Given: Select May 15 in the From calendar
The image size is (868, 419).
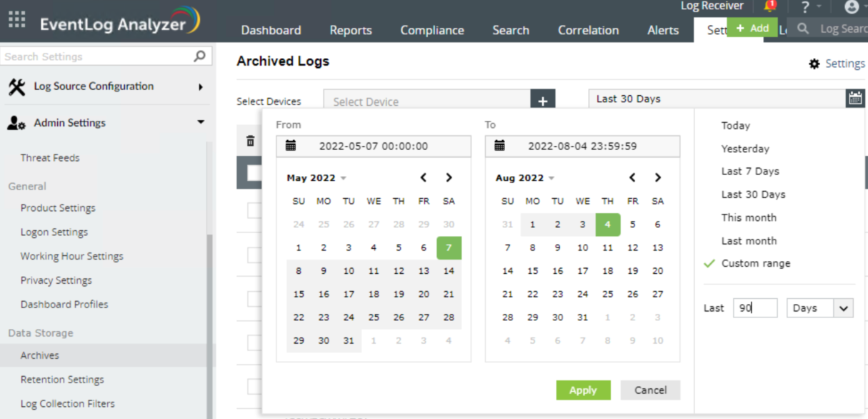Looking at the screenshot, I should (299, 294).
